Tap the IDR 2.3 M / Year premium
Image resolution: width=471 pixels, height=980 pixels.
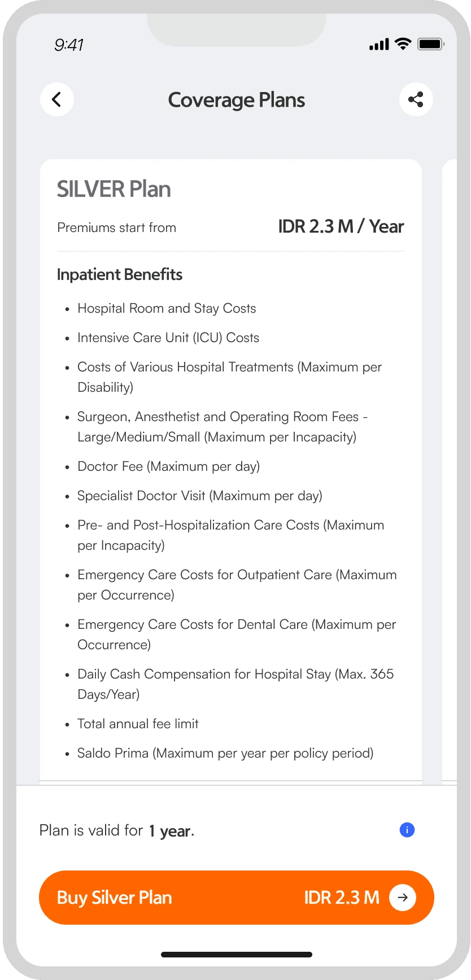(x=341, y=226)
